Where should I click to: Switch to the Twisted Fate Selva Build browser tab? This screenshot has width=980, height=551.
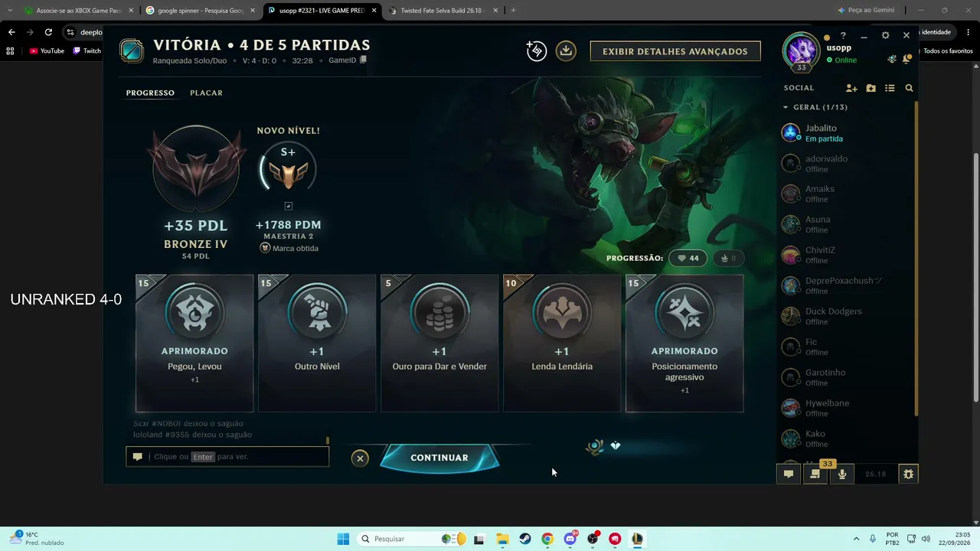click(x=443, y=11)
